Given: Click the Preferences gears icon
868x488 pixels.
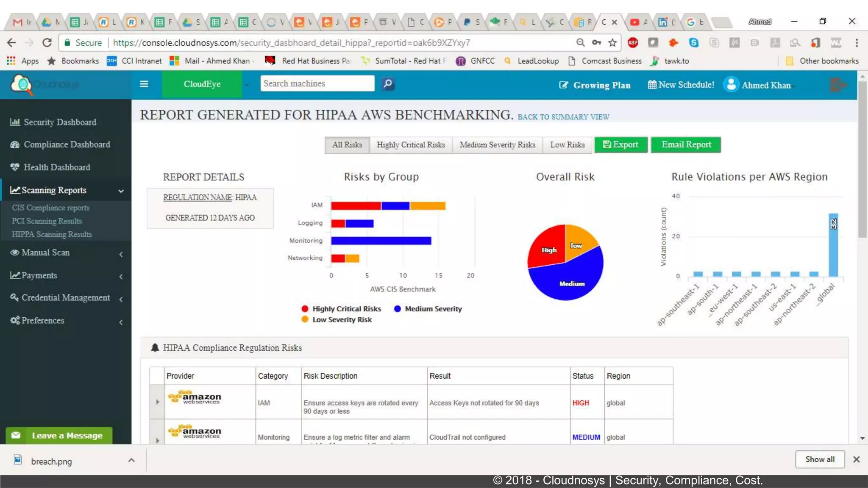Looking at the screenshot, I should click(x=15, y=320).
